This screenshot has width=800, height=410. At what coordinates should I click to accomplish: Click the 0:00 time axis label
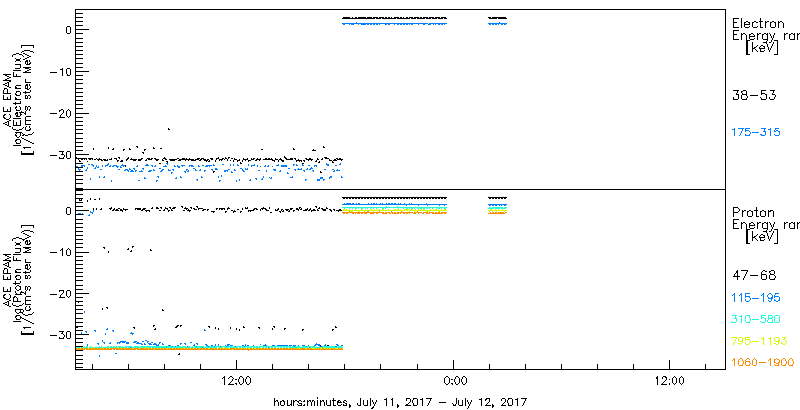pyautogui.click(x=453, y=381)
